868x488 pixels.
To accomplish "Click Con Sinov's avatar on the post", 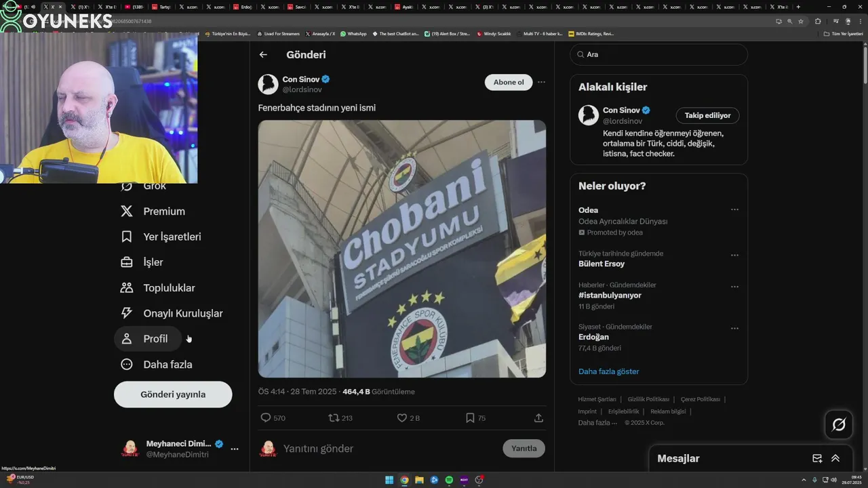I will 269,84.
